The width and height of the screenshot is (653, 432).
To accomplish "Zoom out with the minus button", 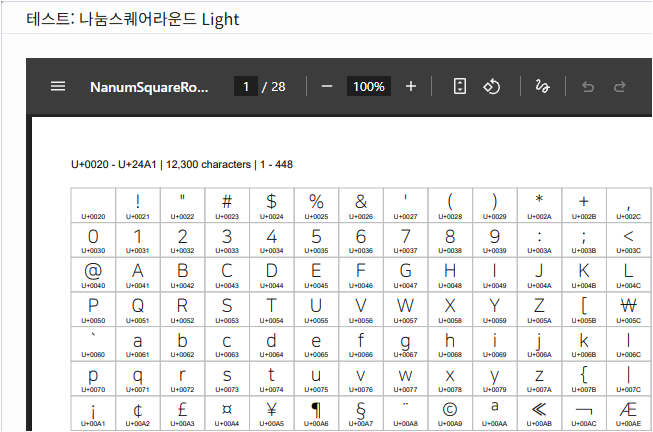I will click(x=327, y=87).
